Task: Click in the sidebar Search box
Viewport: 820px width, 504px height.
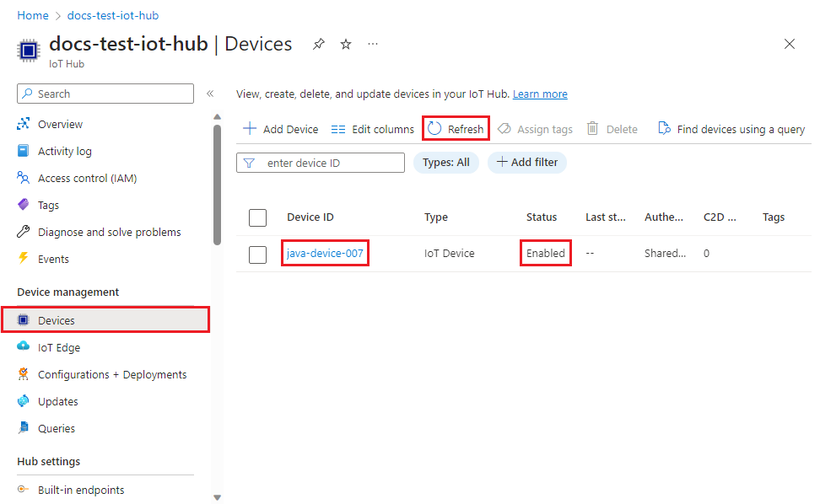Action: 105,94
